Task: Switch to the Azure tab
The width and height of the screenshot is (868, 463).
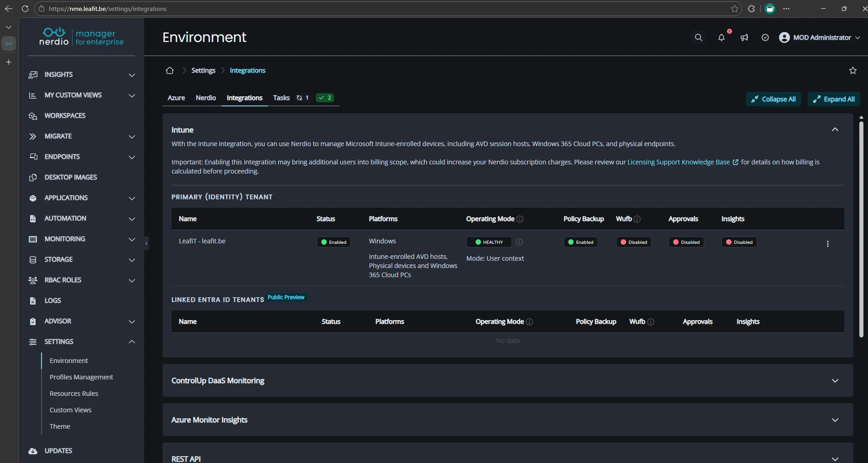Action: tap(176, 98)
